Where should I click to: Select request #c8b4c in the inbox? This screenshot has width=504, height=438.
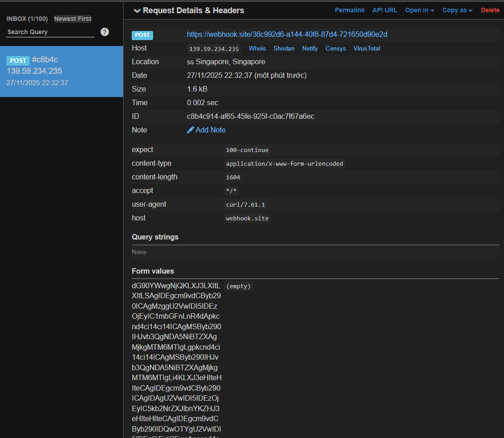pos(62,71)
